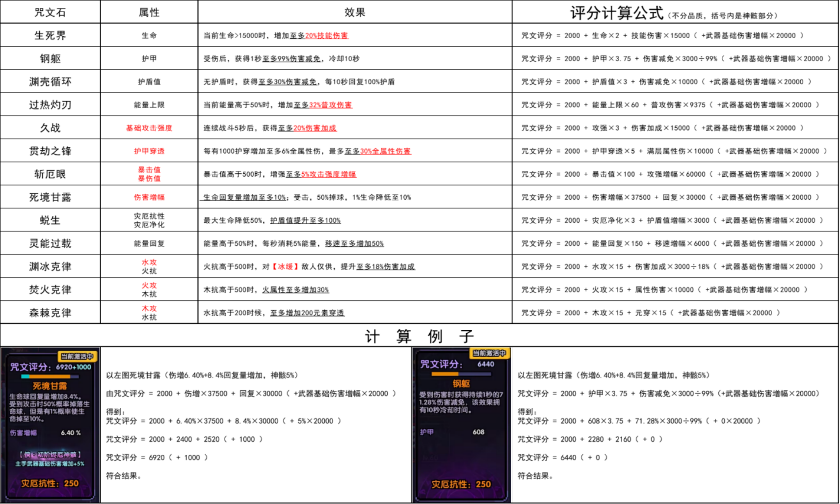Click the underlined 至多32%普攻伤害 text
The image size is (840, 504).
(x=323, y=105)
